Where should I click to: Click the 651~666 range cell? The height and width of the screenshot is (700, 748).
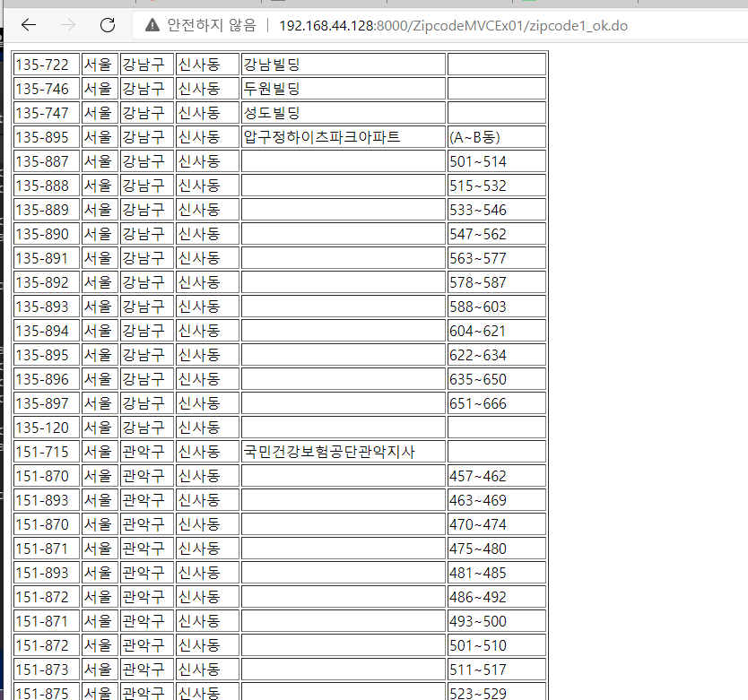(497, 403)
